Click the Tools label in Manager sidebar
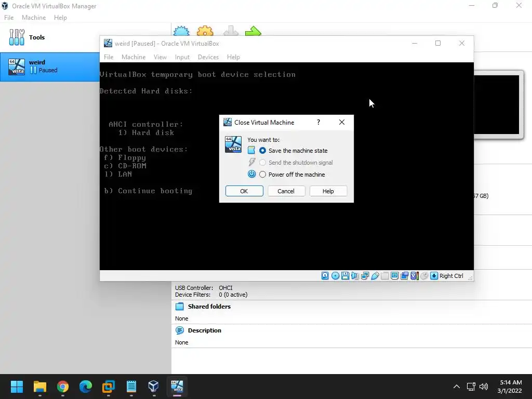Viewport: 532px width, 399px height. pos(37,37)
